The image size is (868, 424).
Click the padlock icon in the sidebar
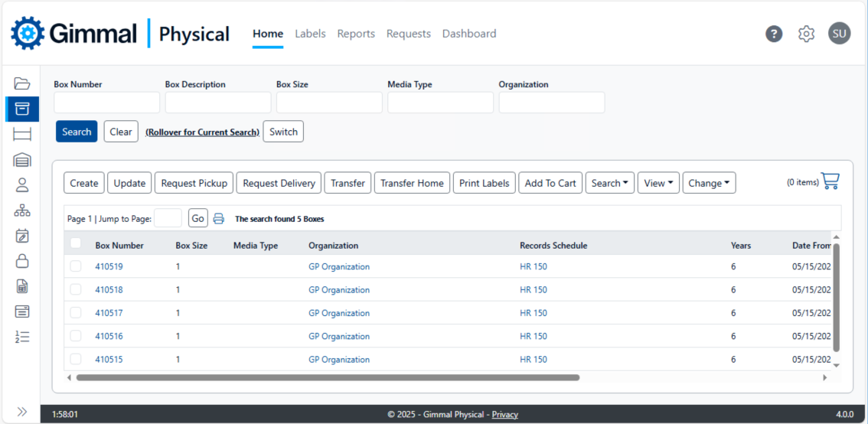[x=22, y=261]
